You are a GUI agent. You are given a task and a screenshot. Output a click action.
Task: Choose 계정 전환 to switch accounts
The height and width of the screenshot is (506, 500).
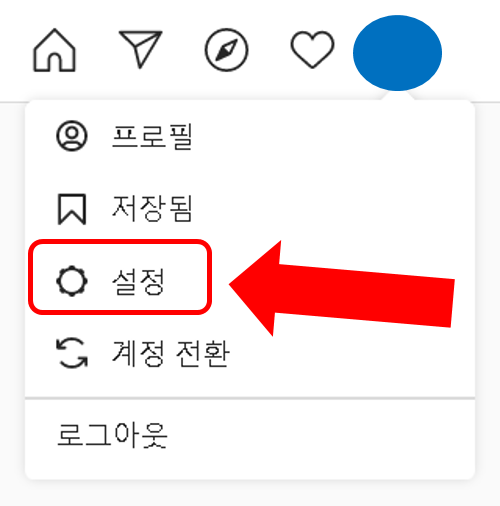171,353
